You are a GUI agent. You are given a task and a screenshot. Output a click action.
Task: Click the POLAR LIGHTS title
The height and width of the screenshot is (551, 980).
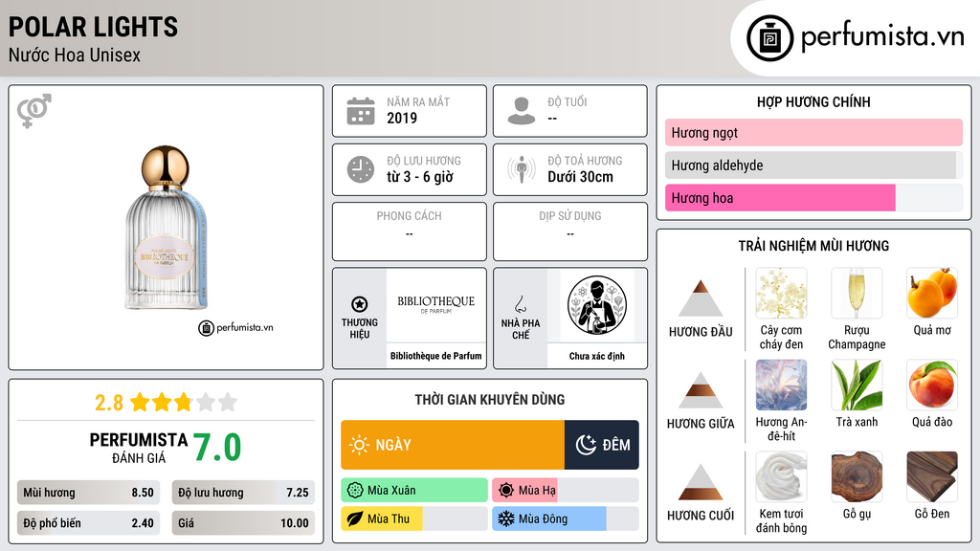coord(93,28)
